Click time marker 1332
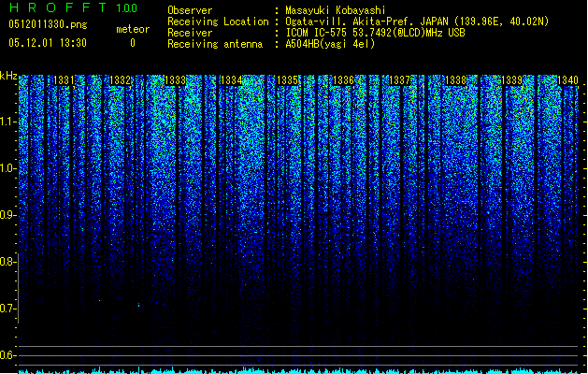 pos(120,80)
